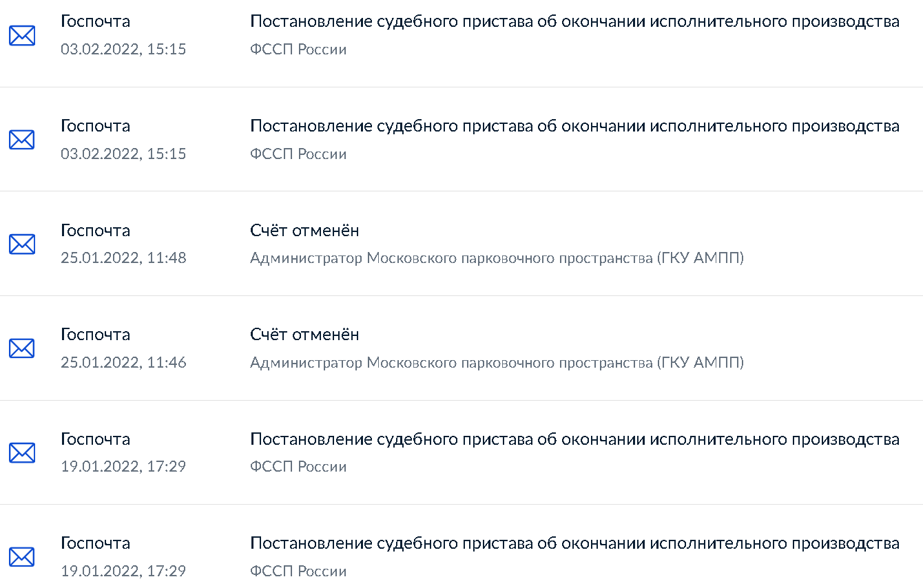923x588 pixels.
Task: Click the envelope icon of the bottommost 19.01.2022 message
Action: tap(22, 557)
